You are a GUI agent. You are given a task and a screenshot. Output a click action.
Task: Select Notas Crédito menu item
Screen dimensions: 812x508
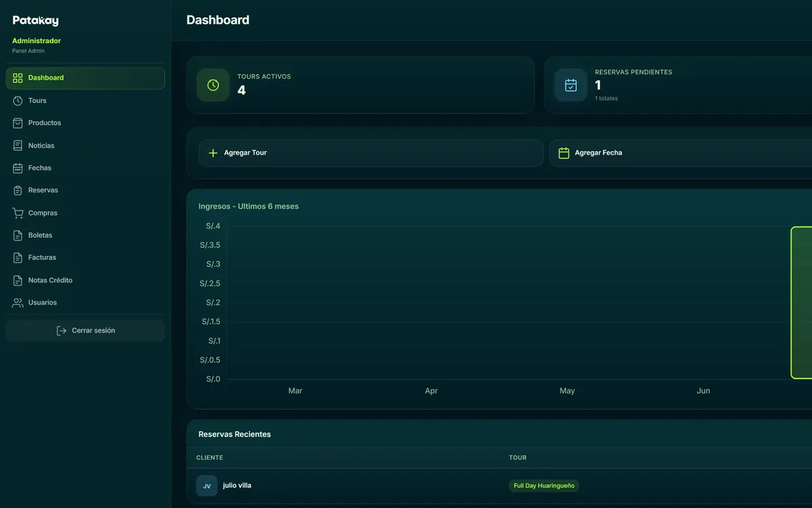coord(85,280)
